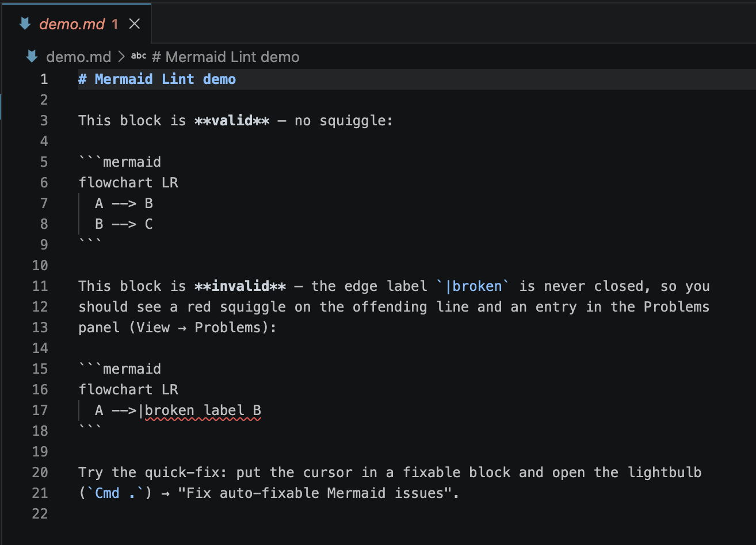Click the problem count badge '1' on tab
Screen dimensions: 756x545
115,24
